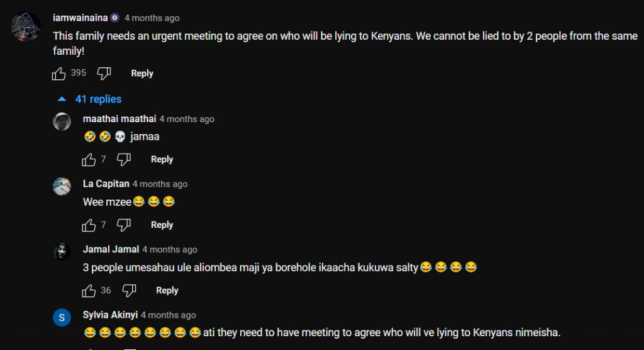The height and width of the screenshot is (350, 644).
Task: Reply to maathai maathai's comment
Action: tap(162, 159)
